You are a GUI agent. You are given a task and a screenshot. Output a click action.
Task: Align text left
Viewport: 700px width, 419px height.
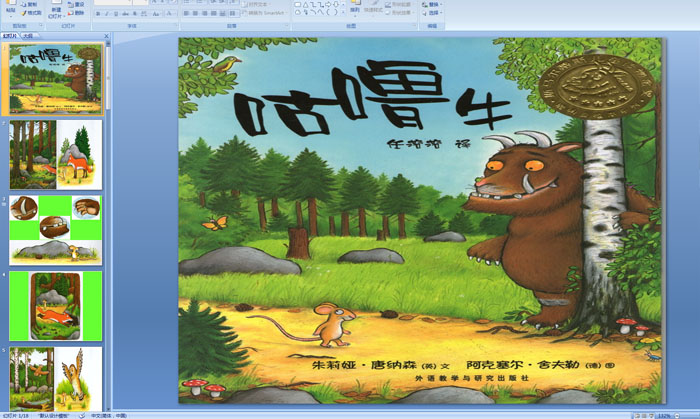tap(187, 14)
